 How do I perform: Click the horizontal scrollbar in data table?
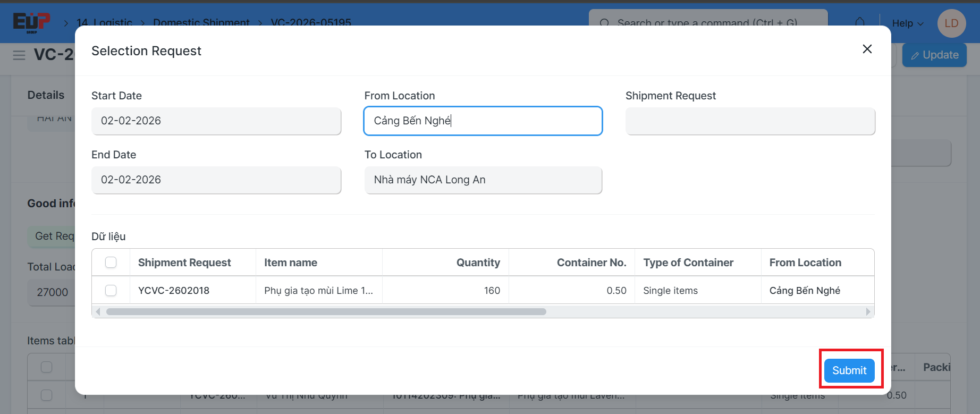(x=326, y=311)
